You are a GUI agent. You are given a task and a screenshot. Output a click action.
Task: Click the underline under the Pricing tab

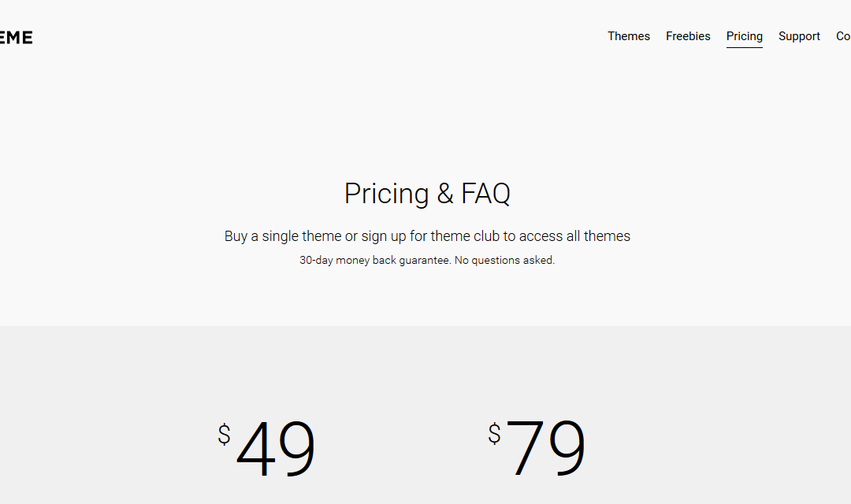744,47
